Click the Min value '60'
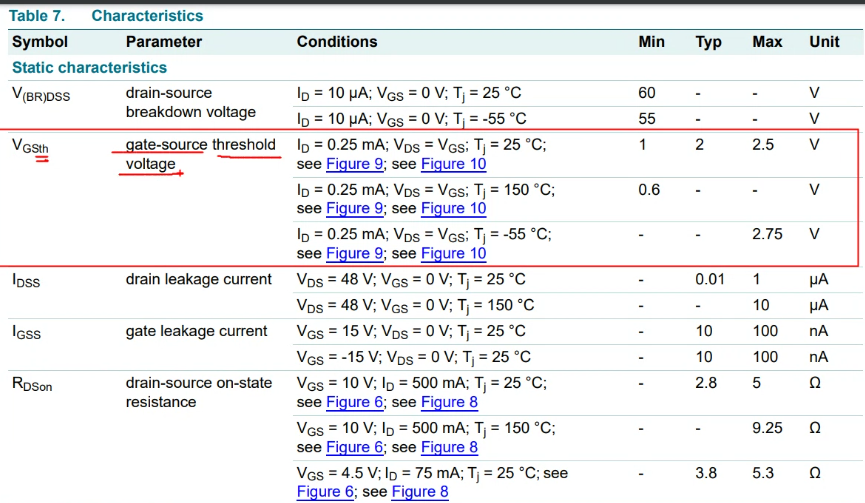The width and height of the screenshot is (865, 503). (647, 93)
